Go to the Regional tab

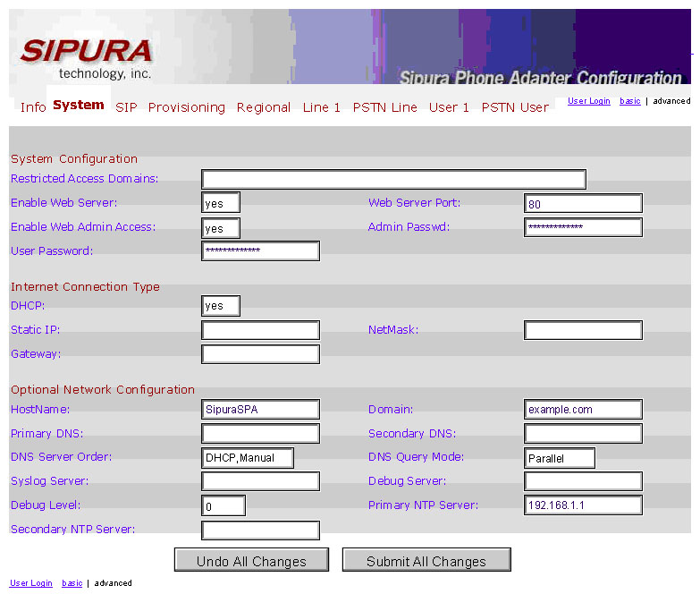tap(263, 107)
